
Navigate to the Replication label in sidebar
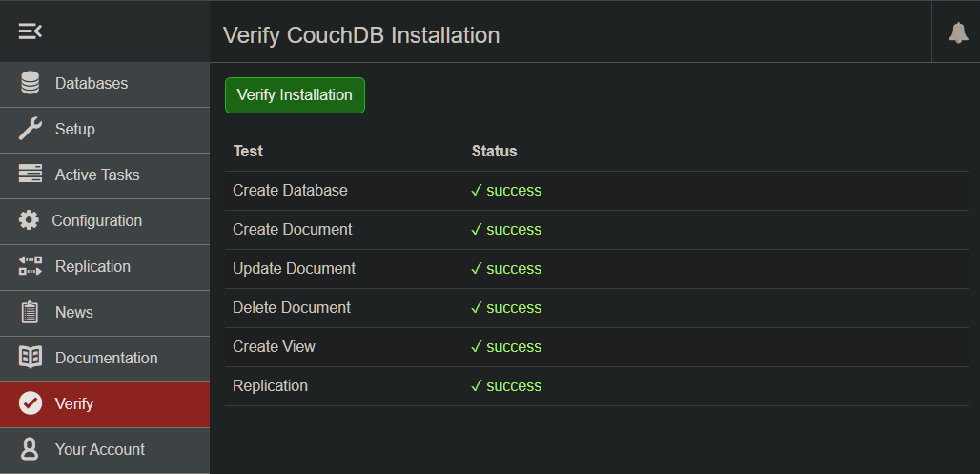tap(92, 266)
